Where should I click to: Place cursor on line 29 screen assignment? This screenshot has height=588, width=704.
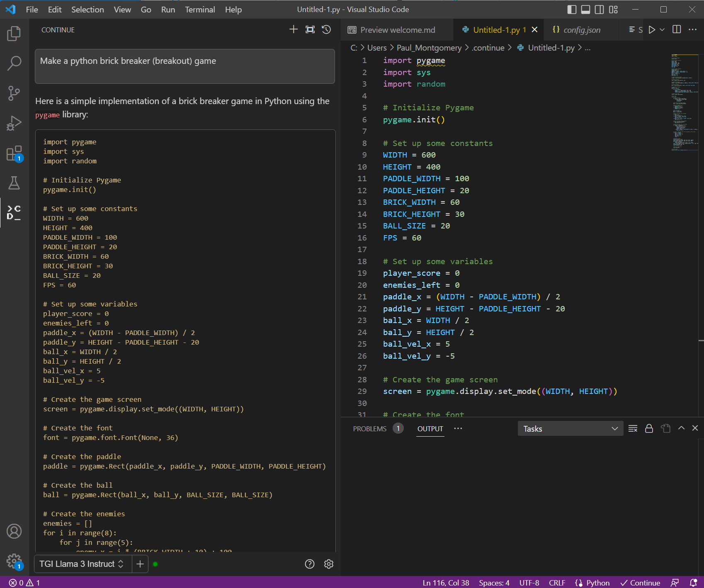tap(500, 391)
